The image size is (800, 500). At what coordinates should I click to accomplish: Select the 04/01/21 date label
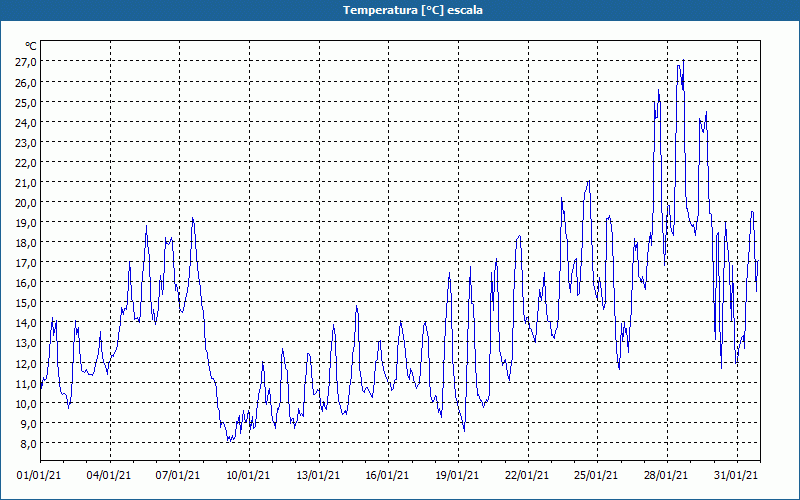click(x=109, y=476)
